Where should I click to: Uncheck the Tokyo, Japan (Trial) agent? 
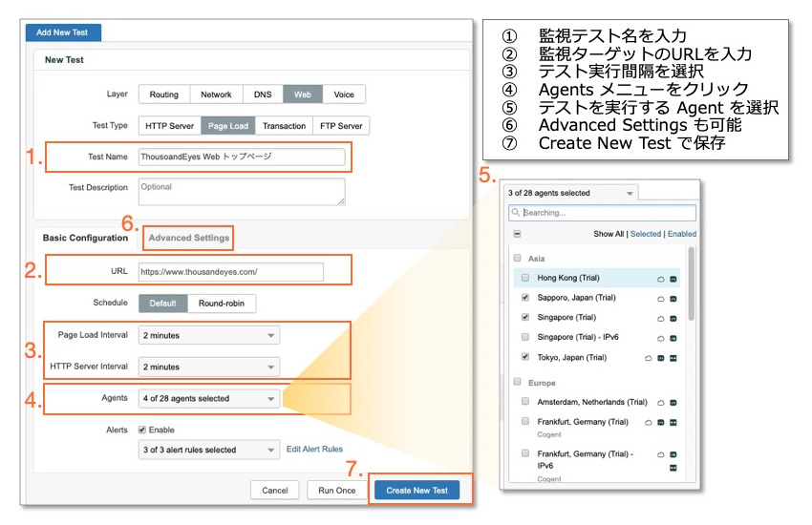coord(525,357)
